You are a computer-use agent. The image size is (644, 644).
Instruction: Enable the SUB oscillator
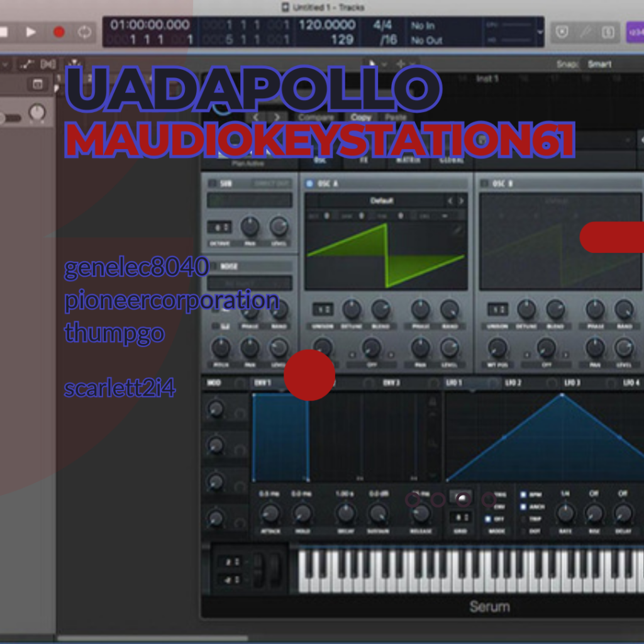(x=213, y=183)
